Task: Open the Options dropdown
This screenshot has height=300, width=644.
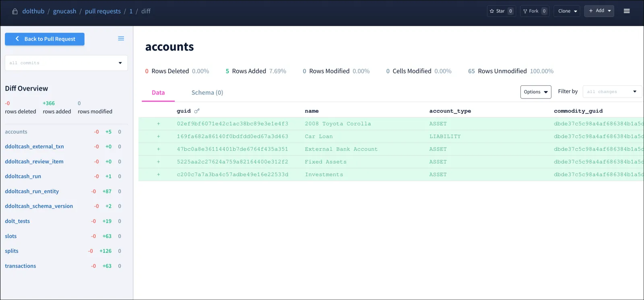Action: [x=535, y=92]
